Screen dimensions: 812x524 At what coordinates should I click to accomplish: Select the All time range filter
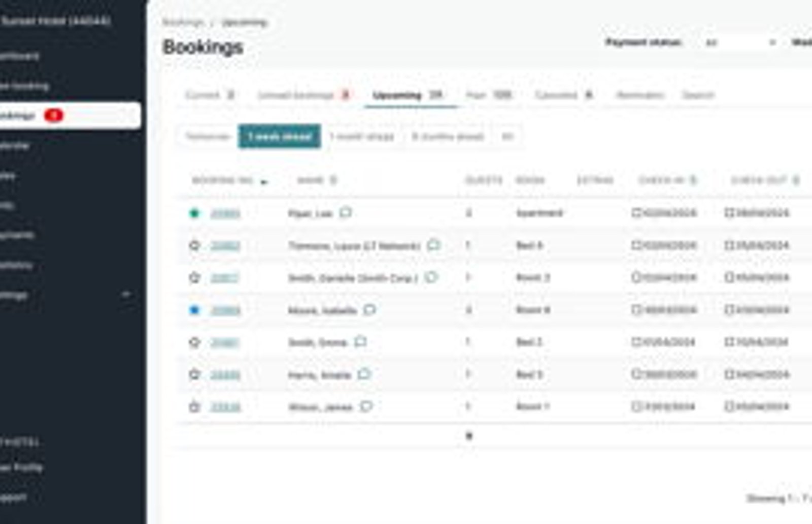point(507,137)
